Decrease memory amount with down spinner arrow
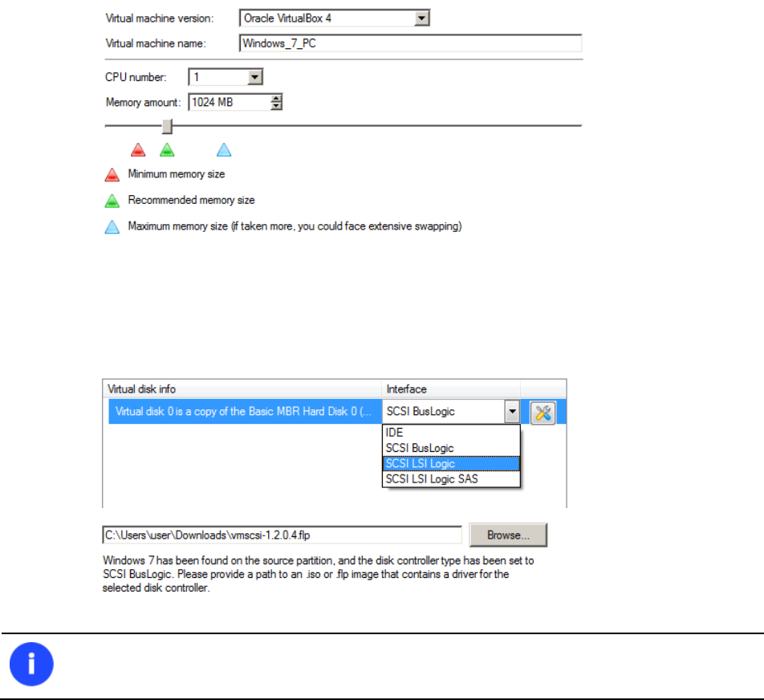This screenshot has width=764, height=700. point(276,106)
